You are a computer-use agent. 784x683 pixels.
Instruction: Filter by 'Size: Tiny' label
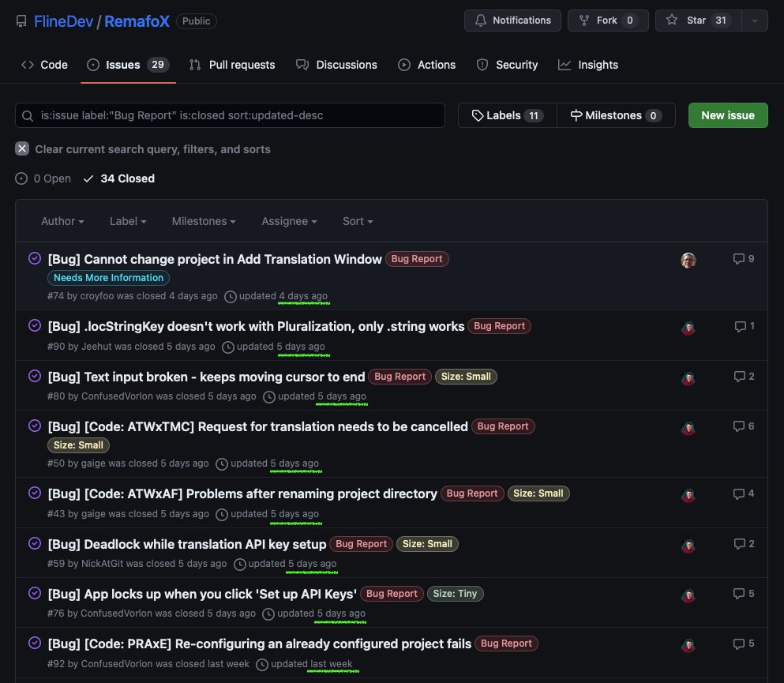pos(455,594)
